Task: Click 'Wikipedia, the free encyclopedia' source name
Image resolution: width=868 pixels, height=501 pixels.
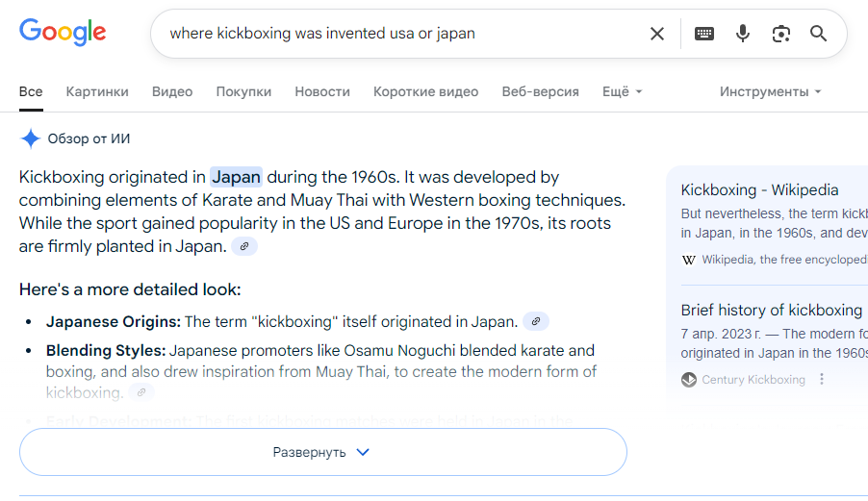Action: 784,260
